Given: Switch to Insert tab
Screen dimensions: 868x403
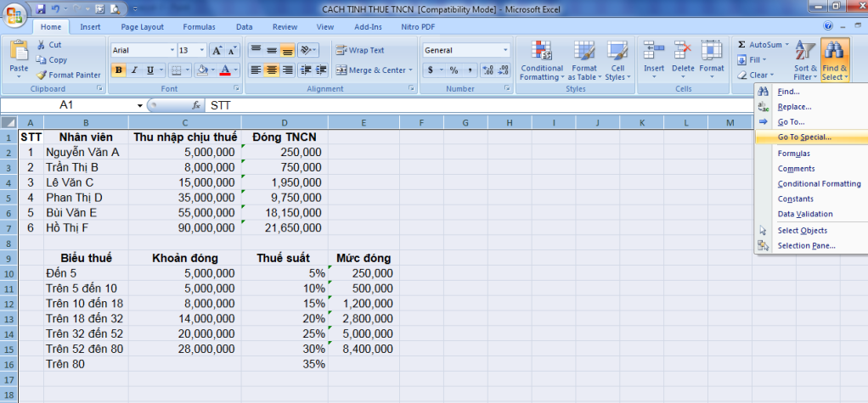Looking at the screenshot, I should pos(90,26).
